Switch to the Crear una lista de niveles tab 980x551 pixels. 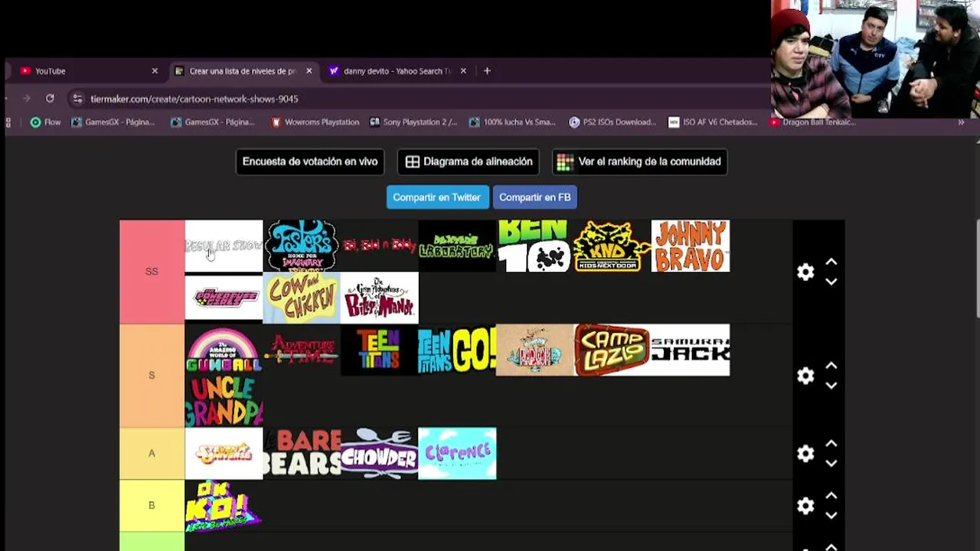(243, 70)
